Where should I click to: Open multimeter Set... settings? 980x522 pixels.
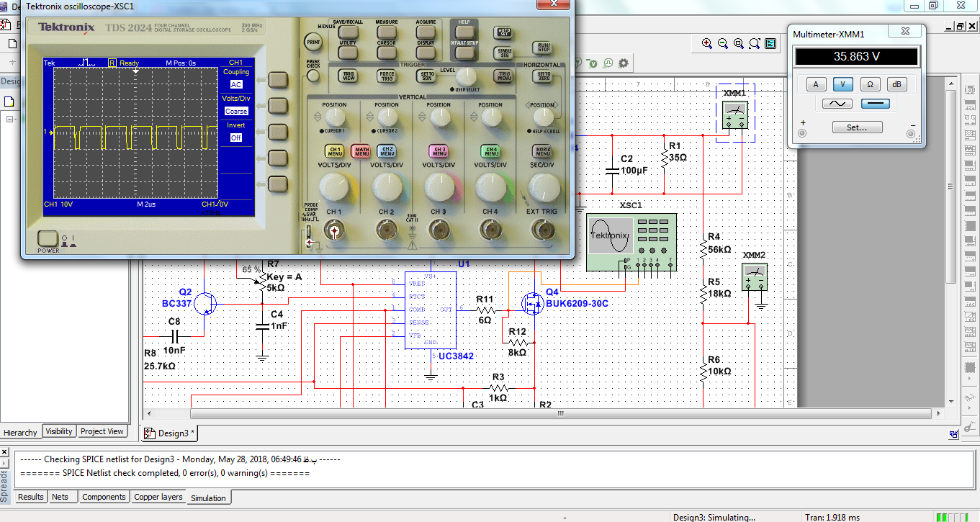pos(857,127)
